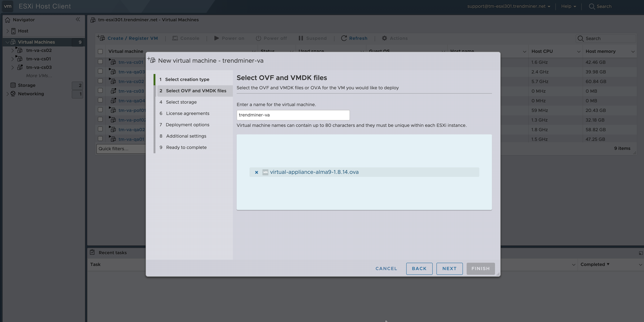The image size is (644, 322).
Task: Toggle the select-all VMs checkbox
Action: (100, 52)
